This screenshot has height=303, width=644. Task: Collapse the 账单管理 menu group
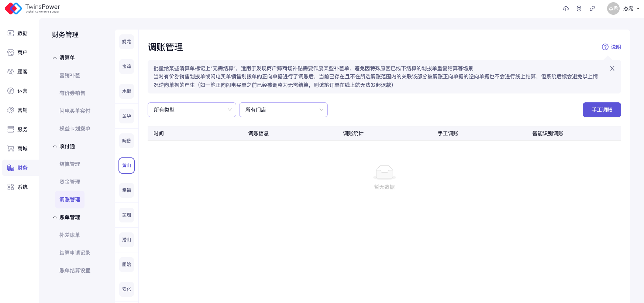[66, 217]
